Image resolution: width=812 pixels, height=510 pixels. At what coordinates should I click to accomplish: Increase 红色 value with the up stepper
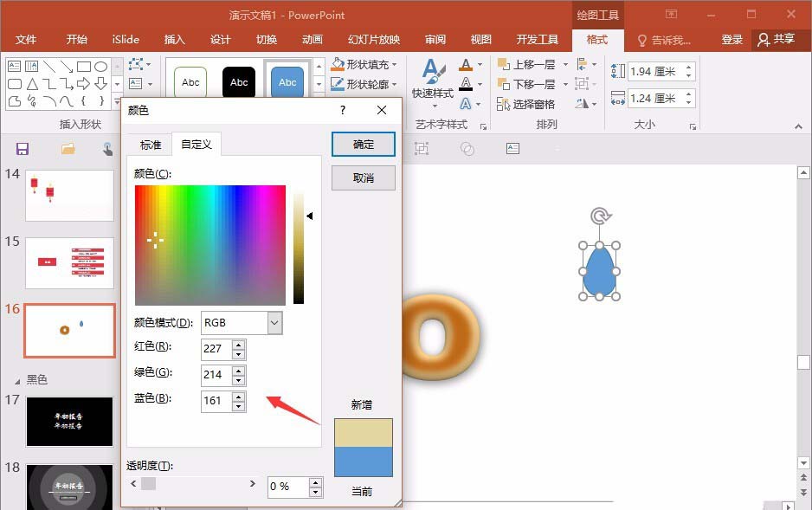click(x=239, y=344)
